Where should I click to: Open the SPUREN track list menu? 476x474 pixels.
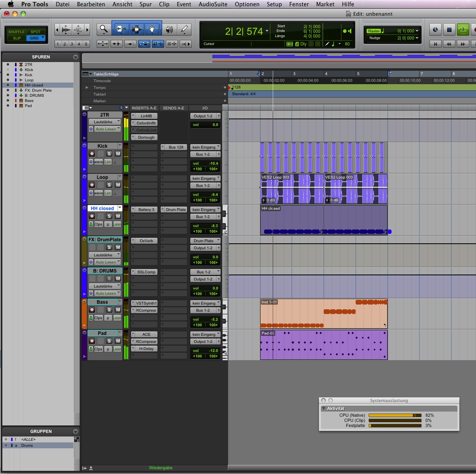tap(75, 57)
